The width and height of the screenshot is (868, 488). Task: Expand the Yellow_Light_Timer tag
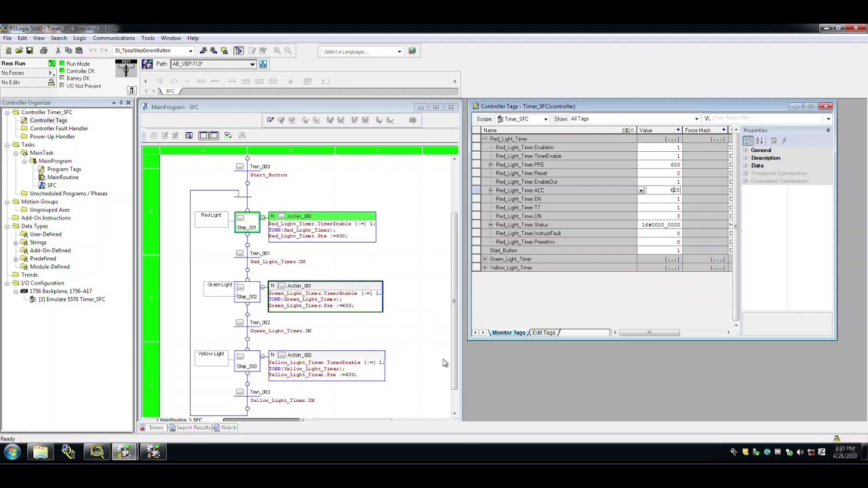point(485,268)
